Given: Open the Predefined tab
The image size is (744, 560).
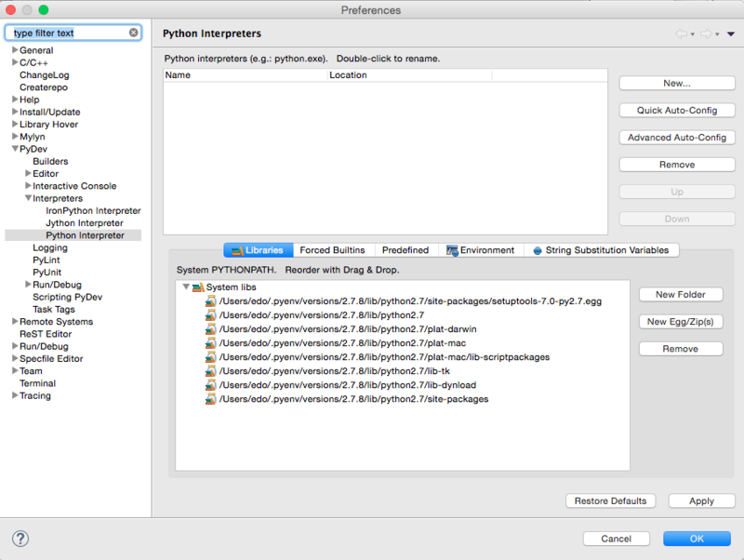Looking at the screenshot, I should coord(405,250).
